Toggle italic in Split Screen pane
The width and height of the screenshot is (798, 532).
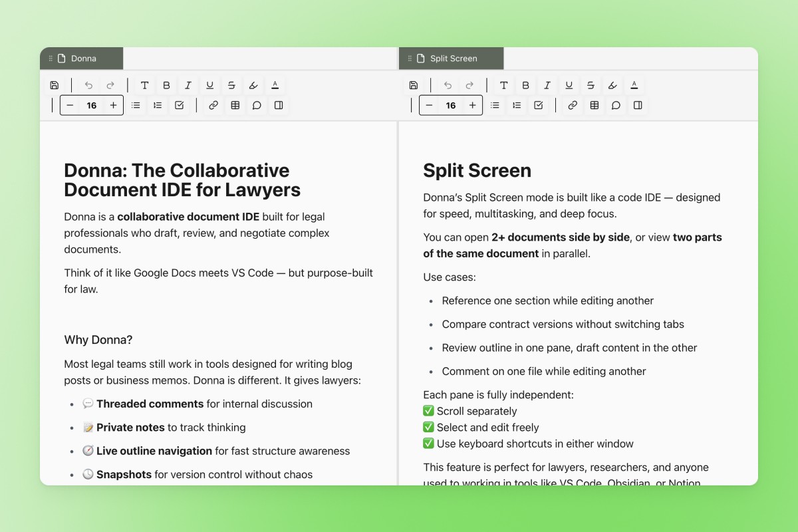(547, 85)
